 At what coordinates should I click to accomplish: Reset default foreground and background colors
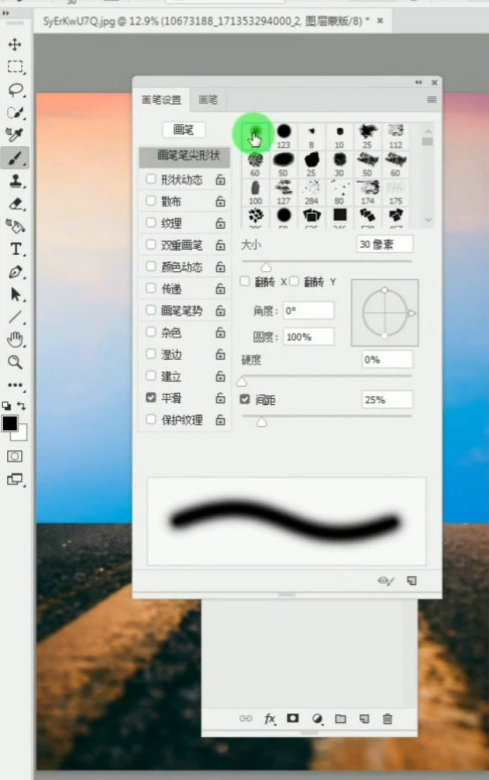coord(6,405)
